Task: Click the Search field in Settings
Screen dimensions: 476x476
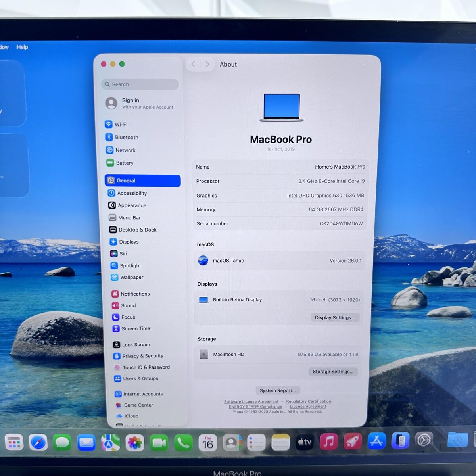Action: click(140, 84)
